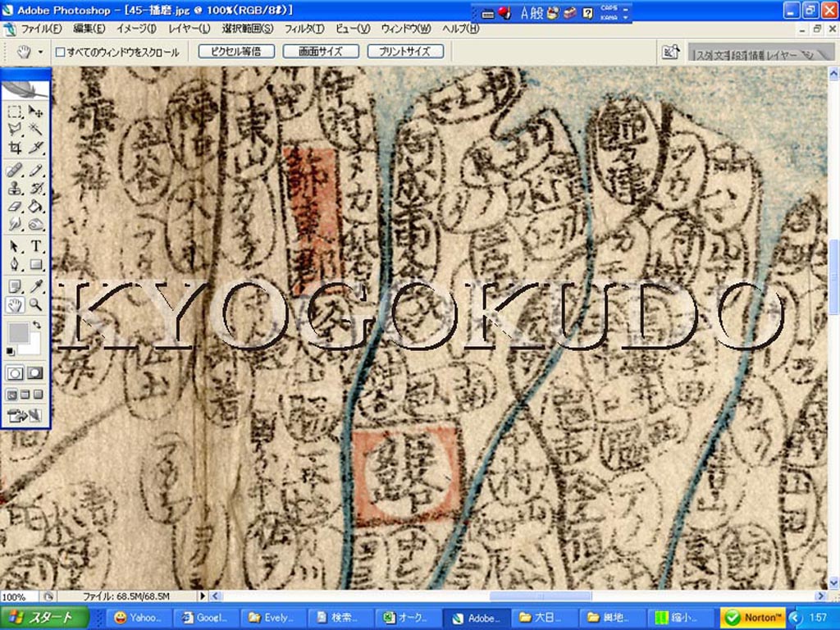Open the ウィンドウ(W) menu
Screen dimensions: 840x630
tap(405, 29)
